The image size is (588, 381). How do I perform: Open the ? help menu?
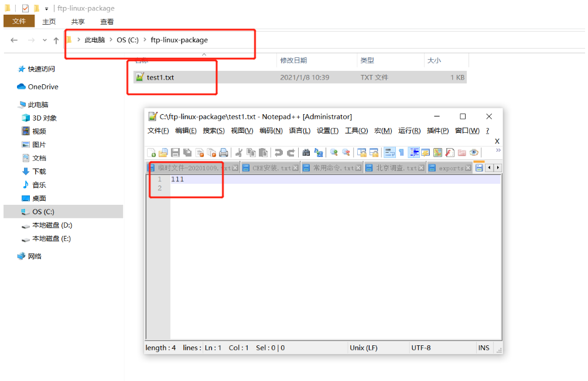click(x=487, y=131)
